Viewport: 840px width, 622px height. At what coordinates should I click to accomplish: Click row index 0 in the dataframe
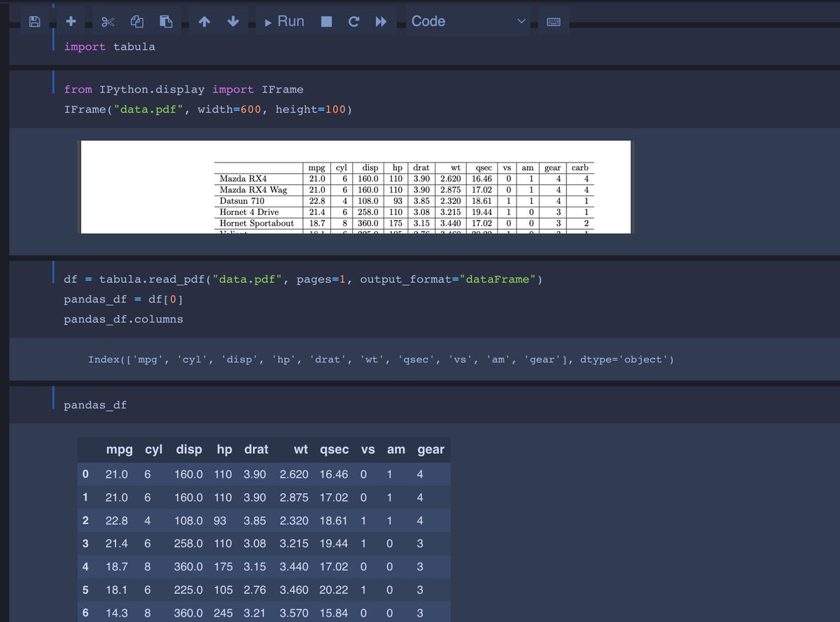[x=85, y=474]
